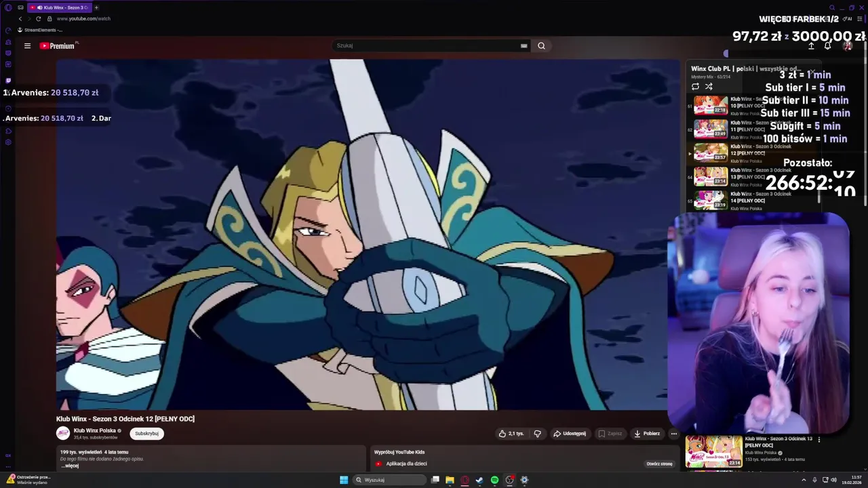
Task: Open the Settings gear on the taskbar
Action: [x=524, y=480]
